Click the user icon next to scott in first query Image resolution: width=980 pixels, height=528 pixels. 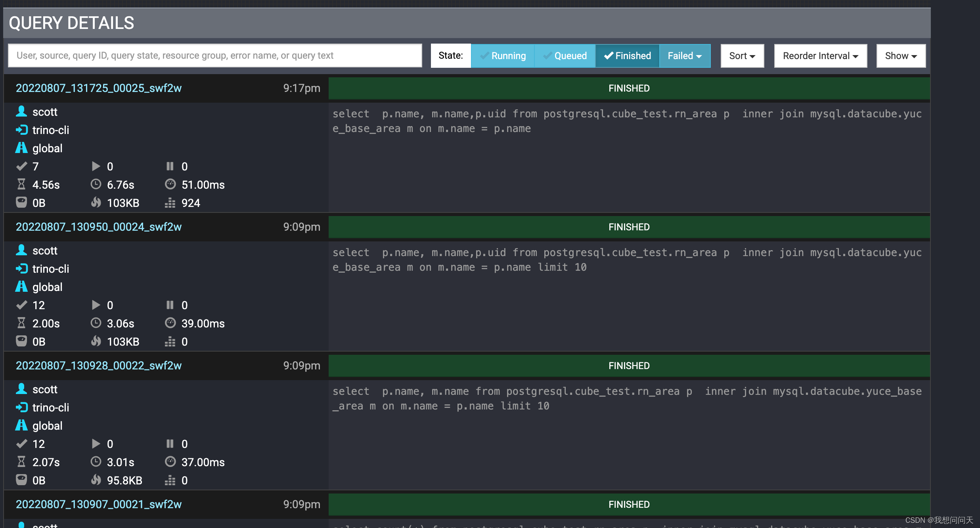click(x=21, y=111)
